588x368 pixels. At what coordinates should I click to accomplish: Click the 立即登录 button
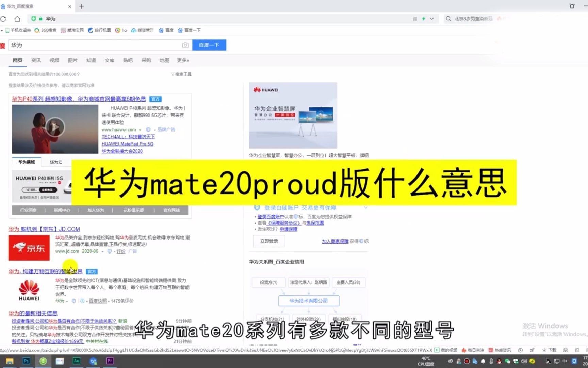click(269, 241)
